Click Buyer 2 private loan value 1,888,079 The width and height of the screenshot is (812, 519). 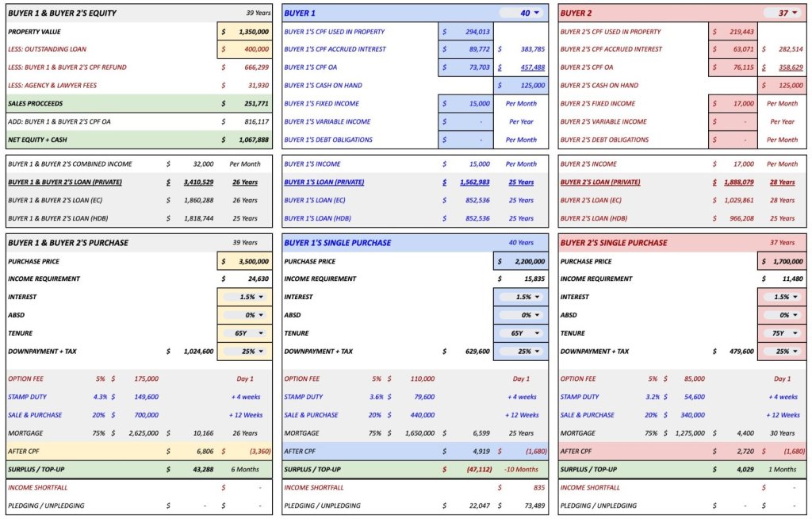point(738,183)
